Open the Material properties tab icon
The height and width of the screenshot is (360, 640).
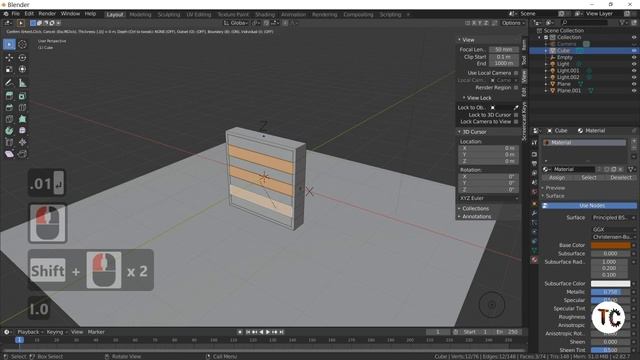pyautogui.click(x=534, y=260)
